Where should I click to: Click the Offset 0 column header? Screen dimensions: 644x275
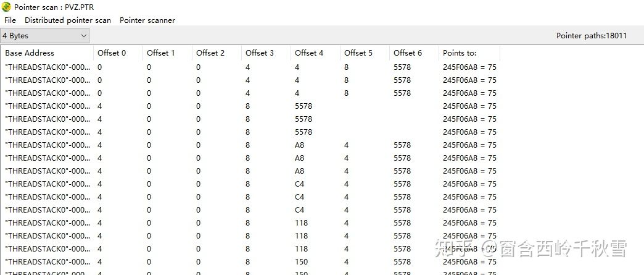point(118,53)
